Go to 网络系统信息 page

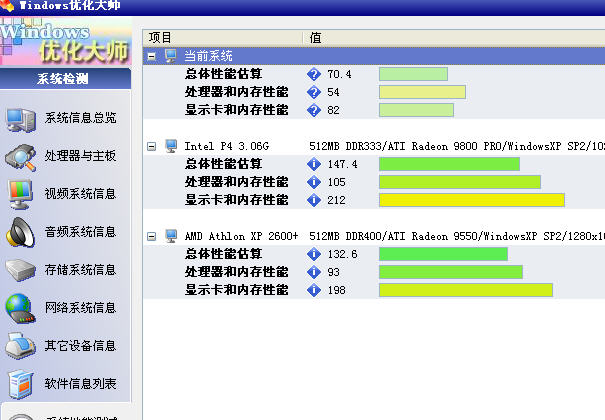[x=80, y=308]
